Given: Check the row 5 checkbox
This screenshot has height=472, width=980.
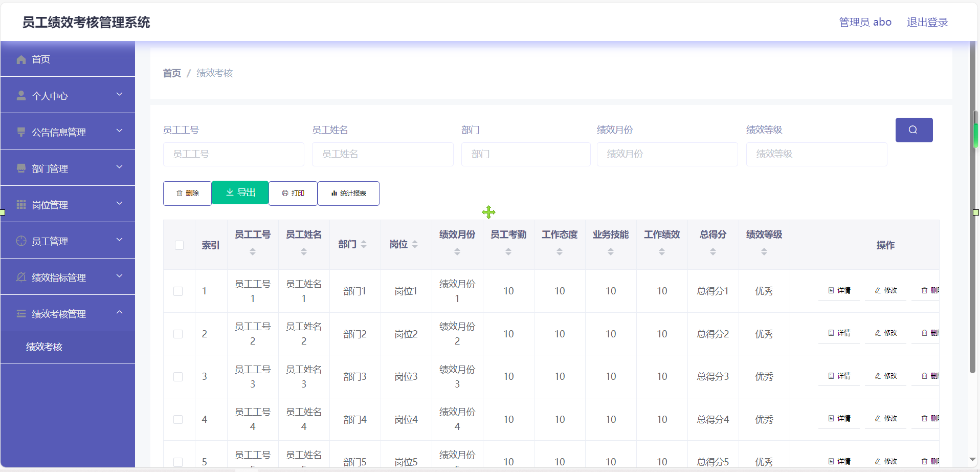Looking at the screenshot, I should coord(178,462).
